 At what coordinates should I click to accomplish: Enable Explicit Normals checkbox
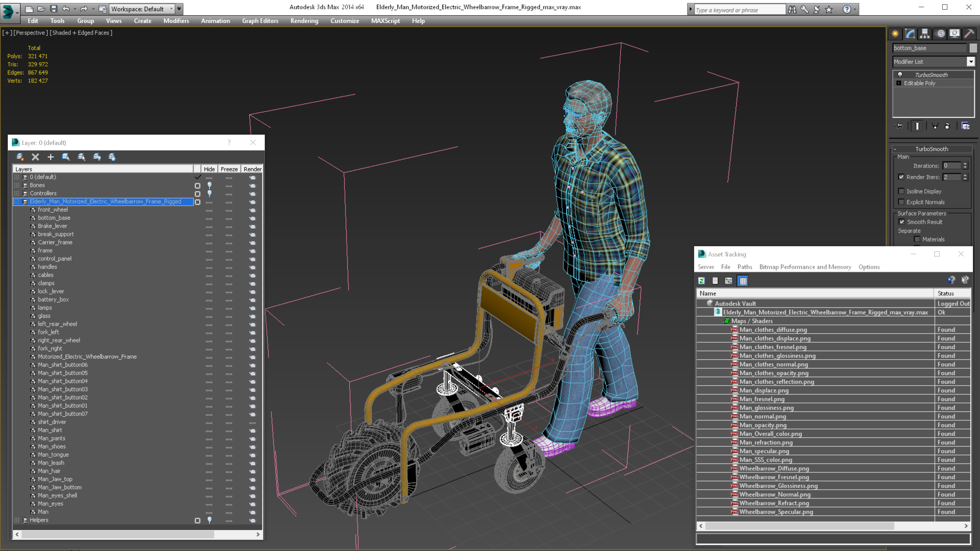901,202
